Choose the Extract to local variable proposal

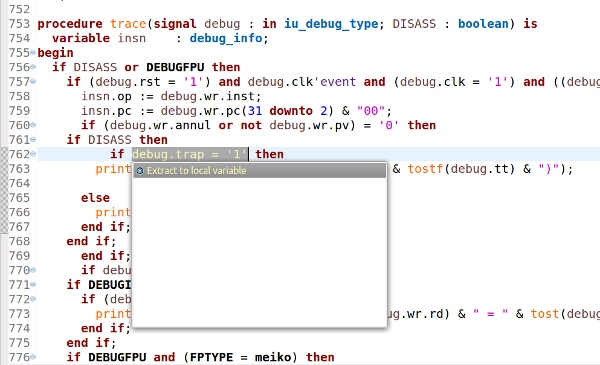pos(259,171)
